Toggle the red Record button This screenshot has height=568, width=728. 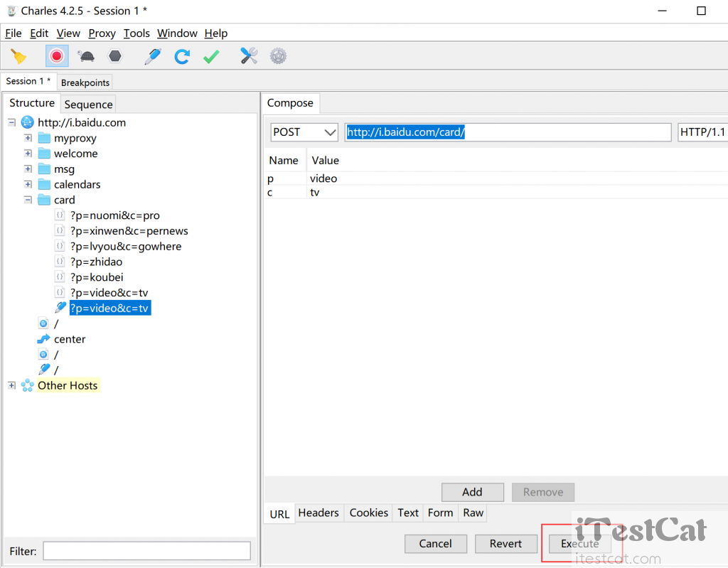coord(57,56)
